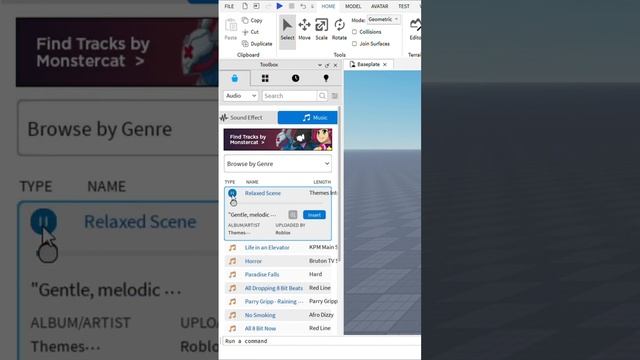
Task: Close the Baseplate tab
Action: 384,64
